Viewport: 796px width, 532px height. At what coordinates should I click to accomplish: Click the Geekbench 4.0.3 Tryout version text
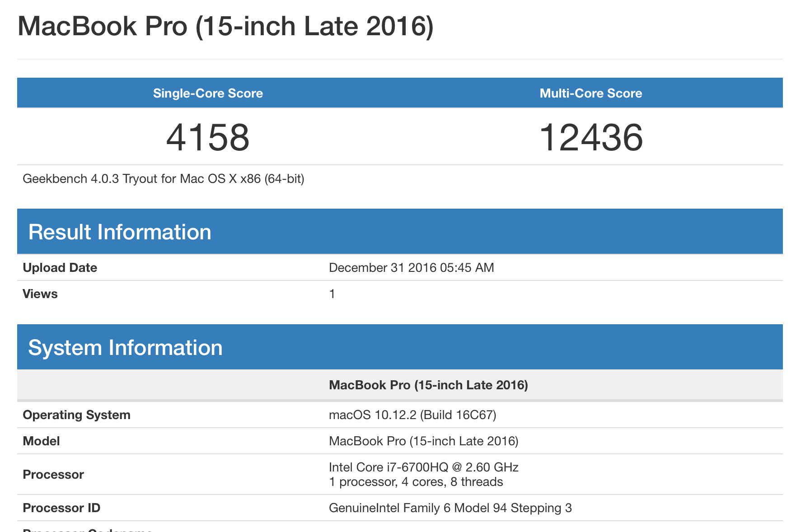[164, 179]
